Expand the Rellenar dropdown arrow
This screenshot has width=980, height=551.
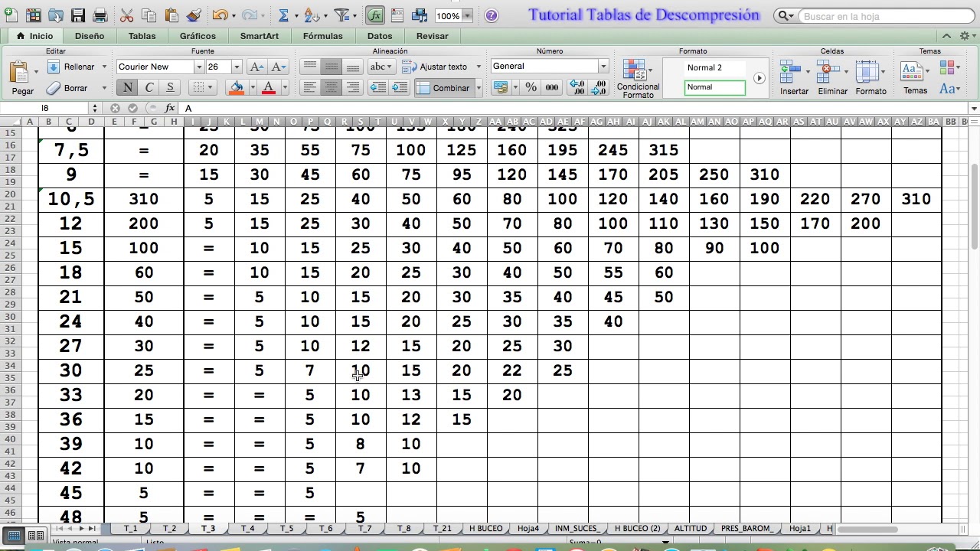[x=104, y=67]
